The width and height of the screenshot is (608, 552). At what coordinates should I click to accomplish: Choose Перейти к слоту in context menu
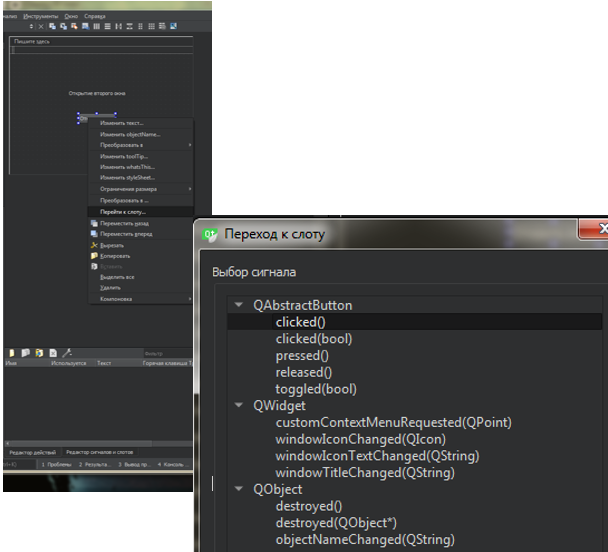[x=122, y=211]
